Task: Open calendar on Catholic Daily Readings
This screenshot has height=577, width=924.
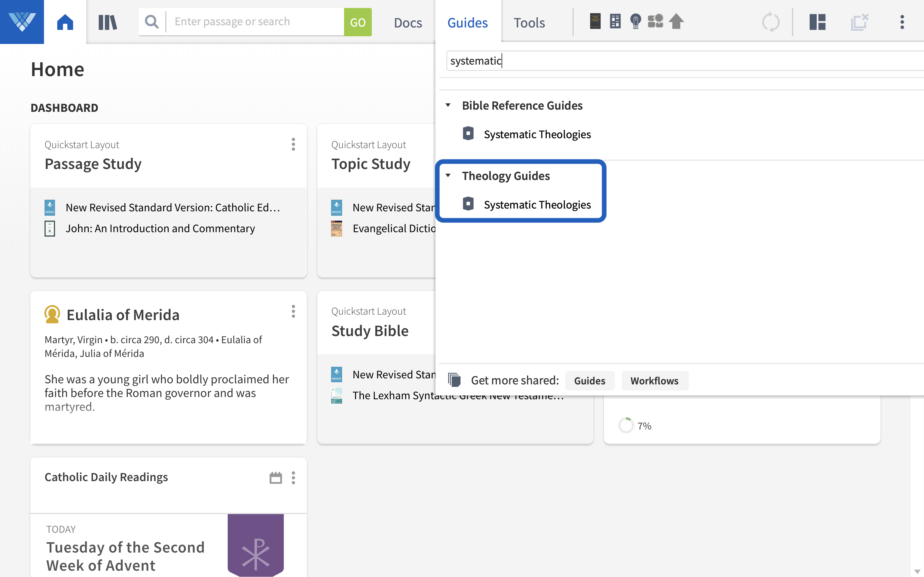Action: tap(275, 478)
